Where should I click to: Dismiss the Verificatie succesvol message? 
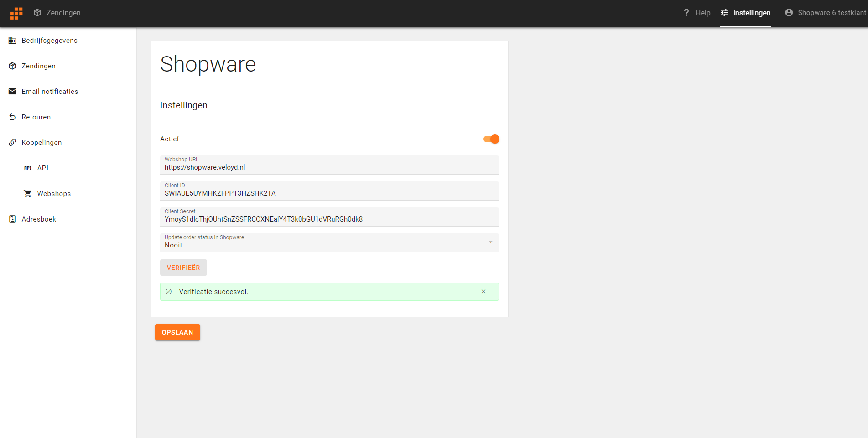pos(483,292)
